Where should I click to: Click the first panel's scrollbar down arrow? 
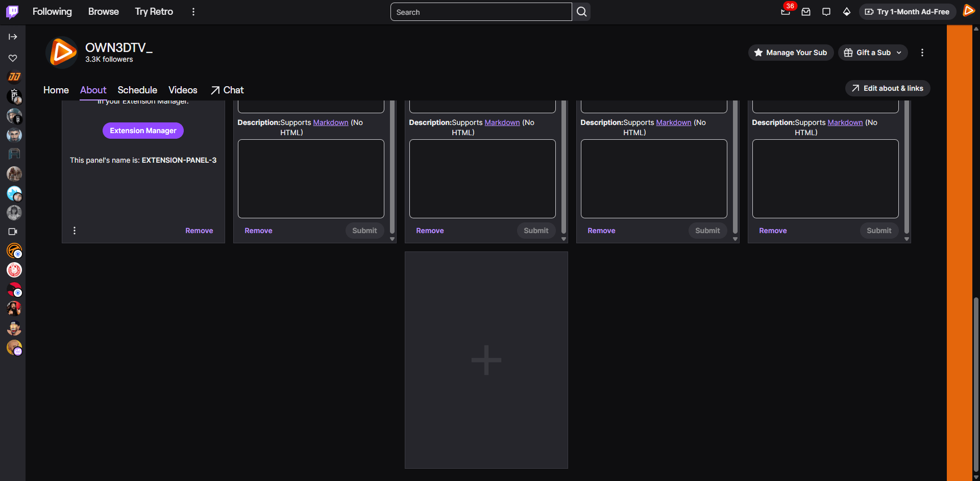pos(392,239)
